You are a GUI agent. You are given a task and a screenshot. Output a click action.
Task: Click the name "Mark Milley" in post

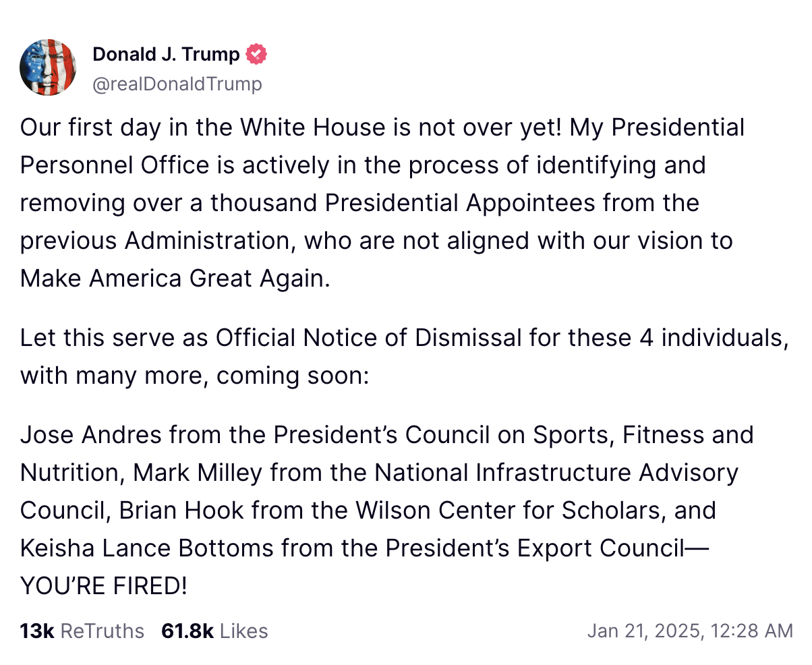coord(198,473)
